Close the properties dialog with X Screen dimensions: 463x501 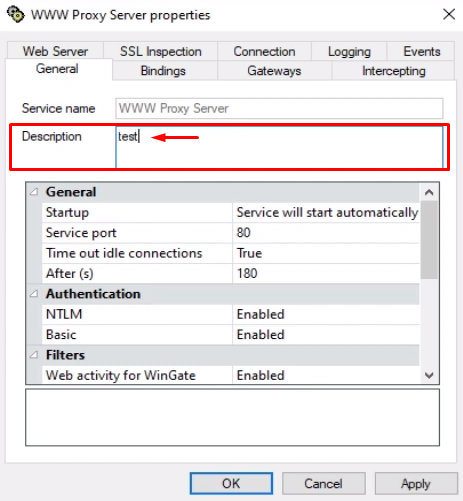[x=449, y=14]
